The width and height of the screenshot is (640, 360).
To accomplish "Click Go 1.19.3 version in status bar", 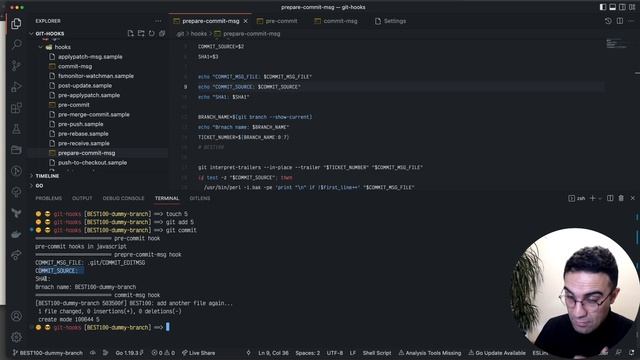I will 129,353.
